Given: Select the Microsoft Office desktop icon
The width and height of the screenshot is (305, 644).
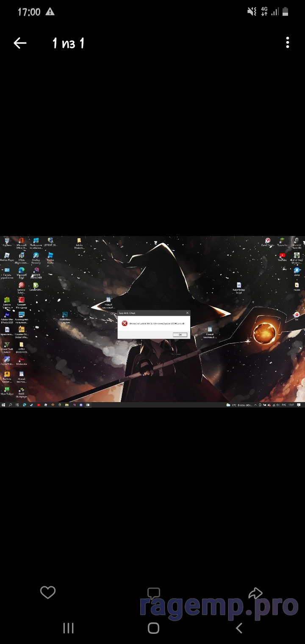Looking at the screenshot, I should pos(21,243).
